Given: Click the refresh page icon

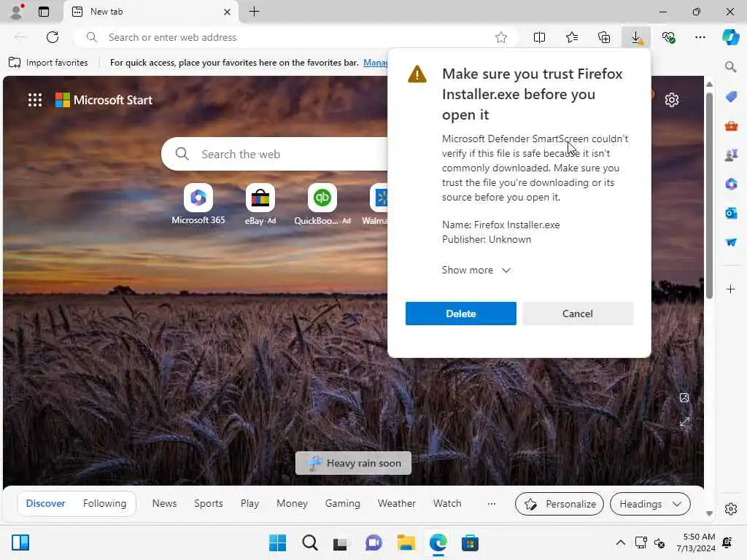Looking at the screenshot, I should click(x=53, y=37).
